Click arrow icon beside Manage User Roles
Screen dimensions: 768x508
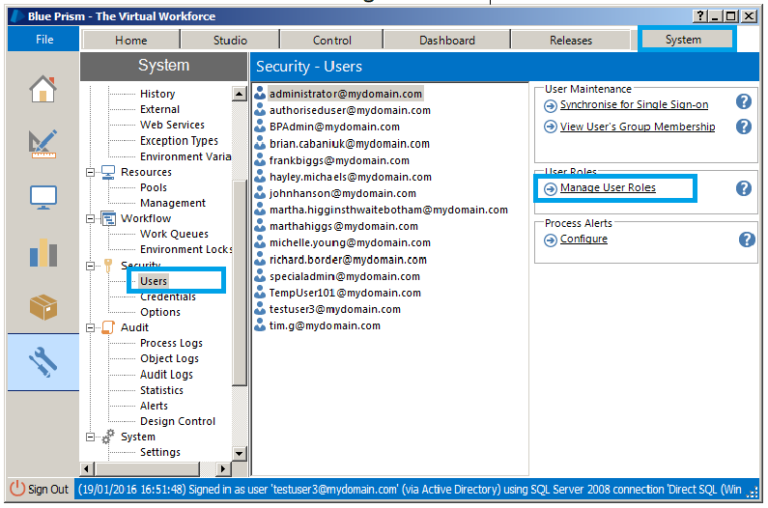pos(551,189)
